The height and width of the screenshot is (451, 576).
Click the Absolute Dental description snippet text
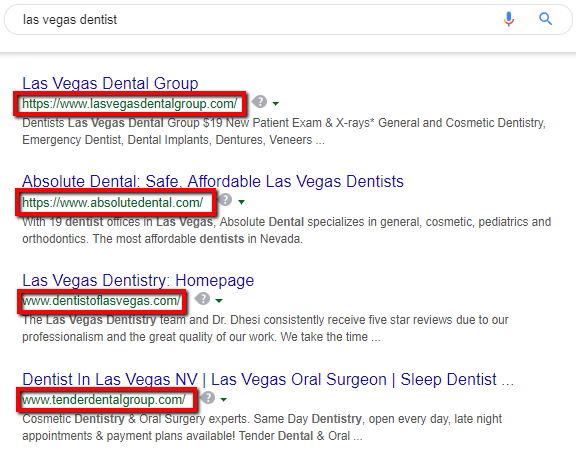[287, 230]
